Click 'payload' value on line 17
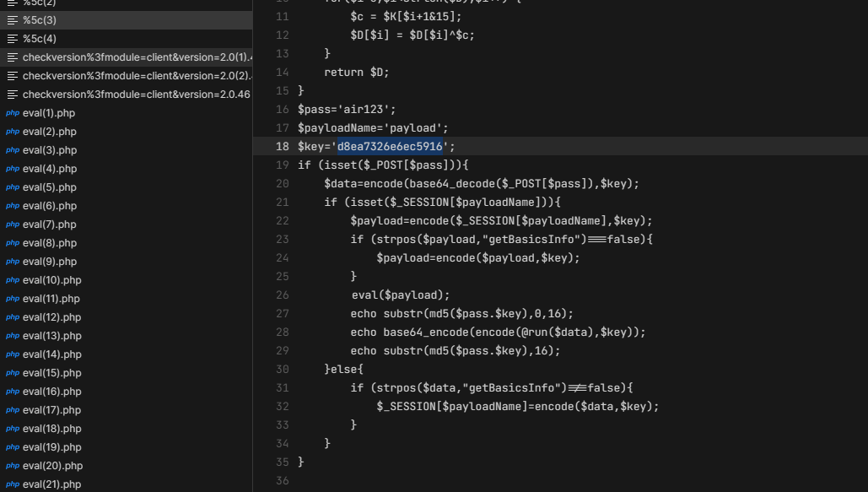This screenshot has height=492, width=868. click(x=412, y=128)
